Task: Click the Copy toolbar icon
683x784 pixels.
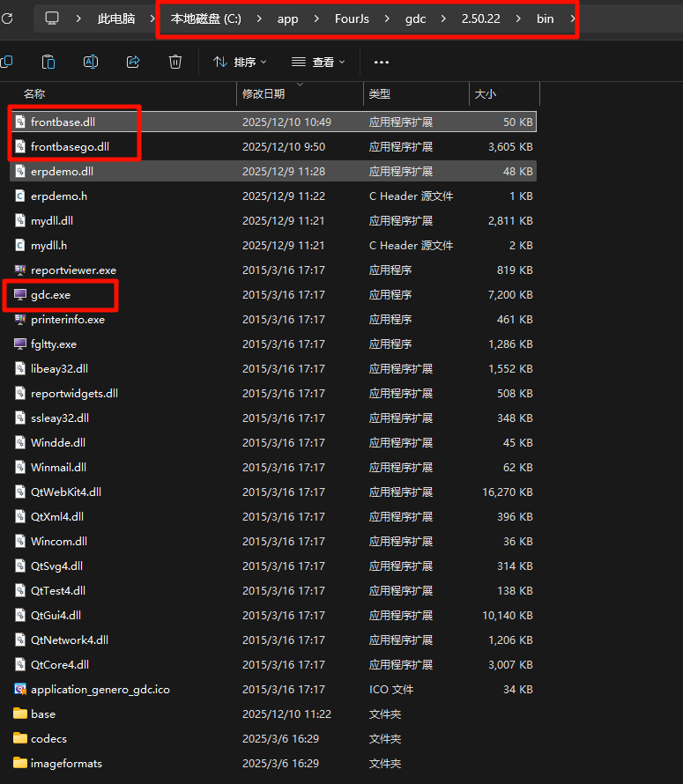Action: click(6, 62)
